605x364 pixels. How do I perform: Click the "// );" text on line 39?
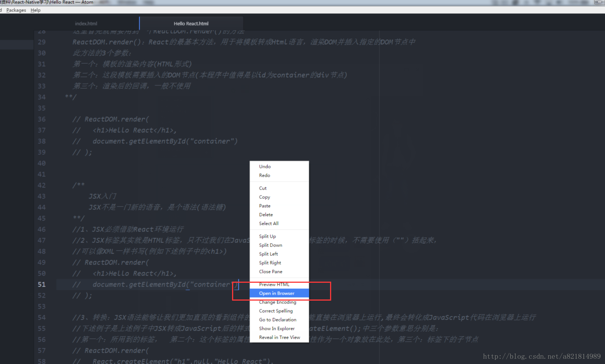pyautogui.click(x=82, y=152)
